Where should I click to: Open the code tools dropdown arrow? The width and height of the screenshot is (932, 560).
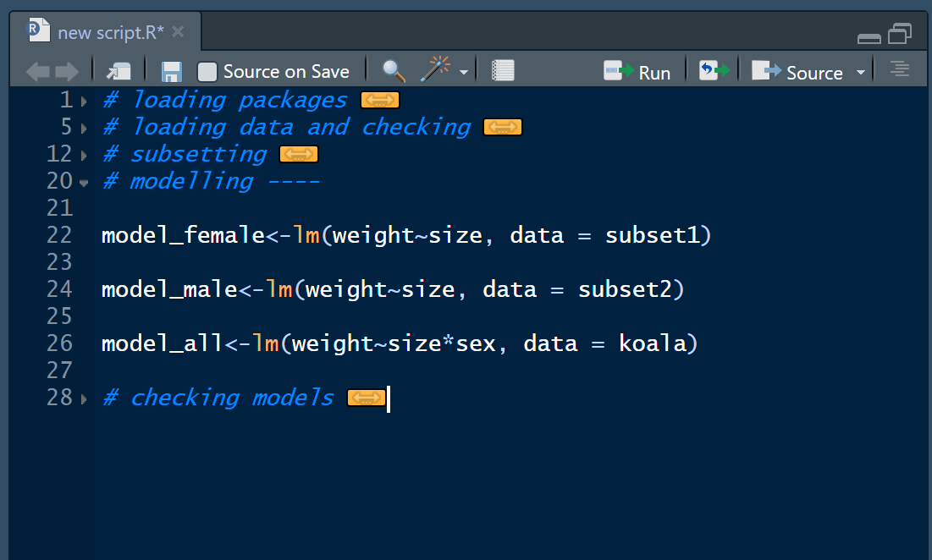click(463, 73)
